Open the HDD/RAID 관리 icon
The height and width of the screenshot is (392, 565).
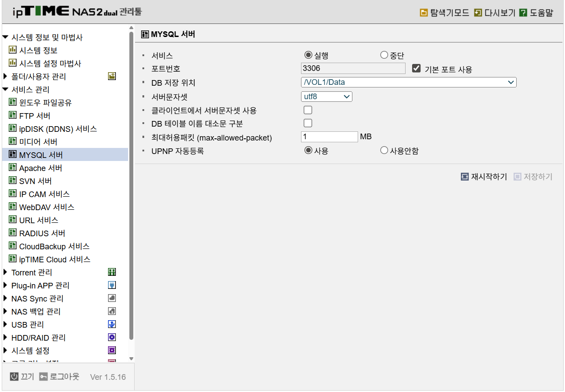coord(112,337)
